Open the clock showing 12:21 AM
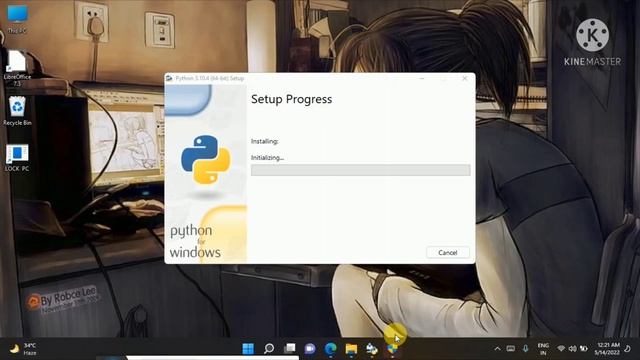Screen dimensions: 640x360 [x=607, y=349]
